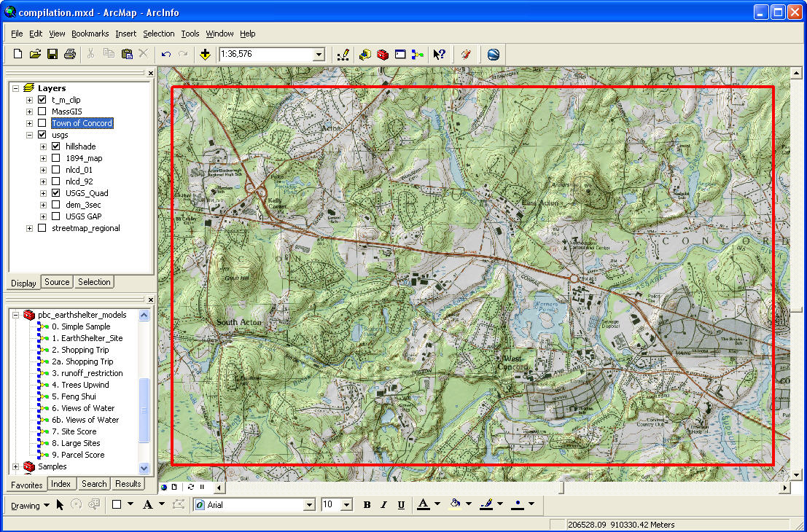Print the current map
Image resolution: width=807 pixels, height=532 pixels.
[x=70, y=54]
